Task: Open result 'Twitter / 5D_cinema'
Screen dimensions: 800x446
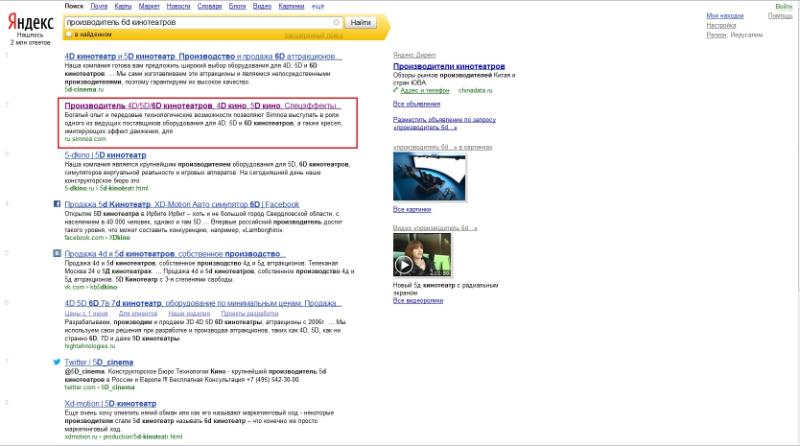Action: tap(98, 362)
